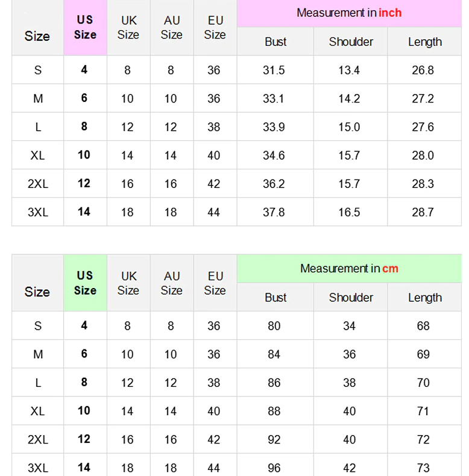Screen dimensions: 469x476
Task: Select the Length column header in cm table
Action: click(x=425, y=298)
